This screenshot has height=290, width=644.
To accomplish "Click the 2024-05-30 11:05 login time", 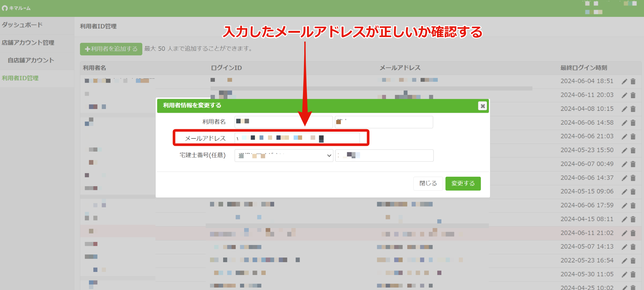I will coord(587,274).
